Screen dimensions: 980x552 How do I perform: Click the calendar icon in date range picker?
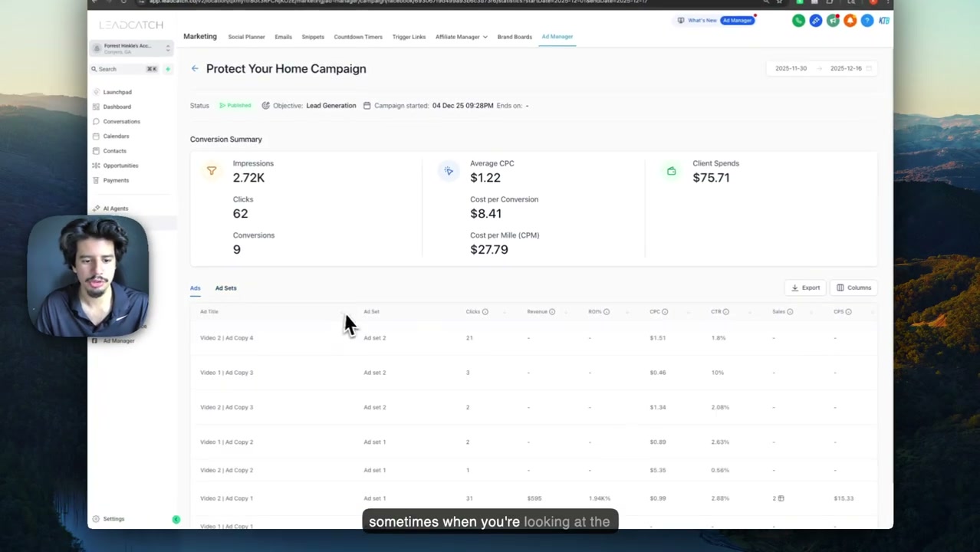(870, 68)
